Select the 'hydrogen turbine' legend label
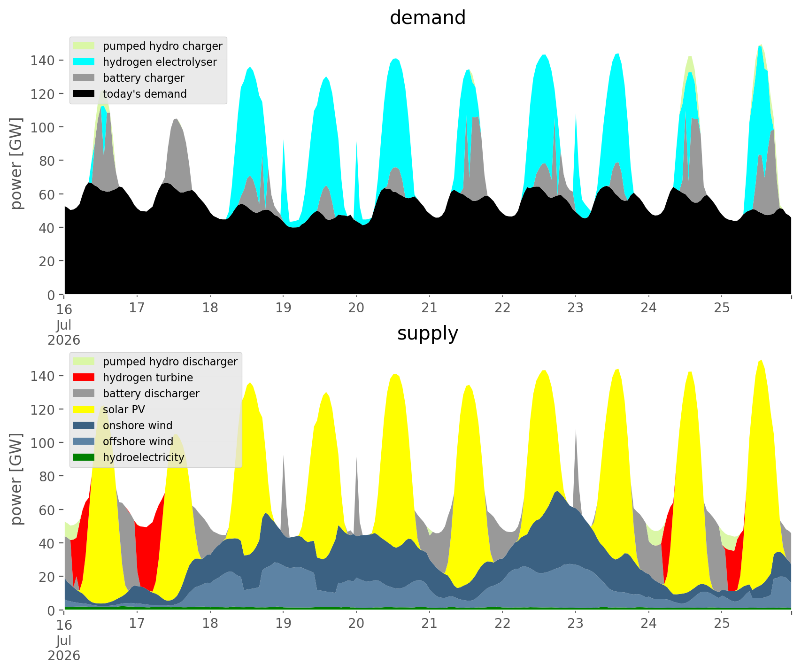This screenshot has height=672, width=801. click(148, 378)
